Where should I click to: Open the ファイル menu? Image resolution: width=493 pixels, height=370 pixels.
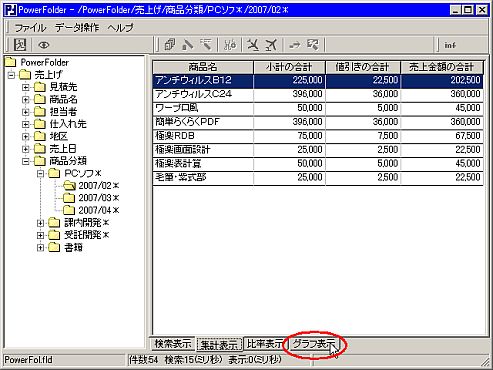click(30, 27)
